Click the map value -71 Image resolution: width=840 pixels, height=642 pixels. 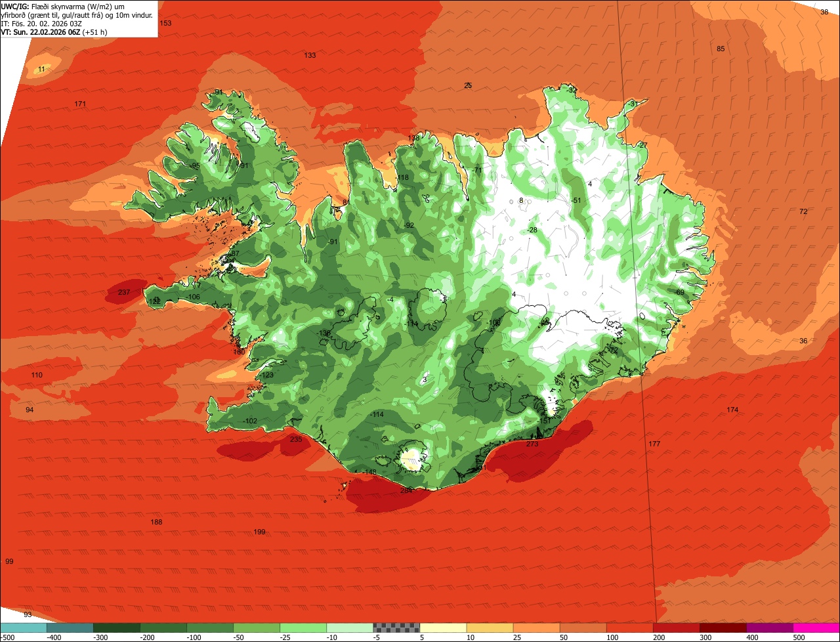coord(477,170)
